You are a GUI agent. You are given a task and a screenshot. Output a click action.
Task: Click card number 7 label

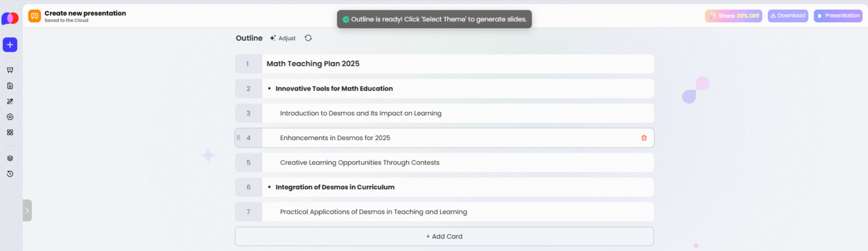pos(248,212)
